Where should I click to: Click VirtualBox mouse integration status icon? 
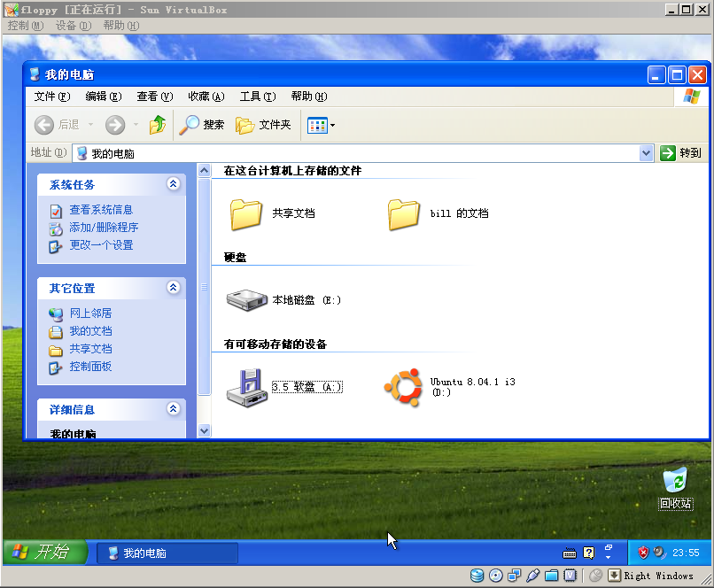click(595, 576)
